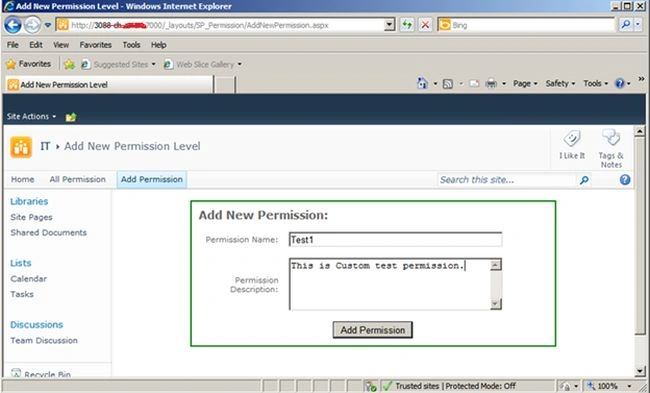Click the browser Back arrow button
The height and width of the screenshot is (393, 650).
12,25
